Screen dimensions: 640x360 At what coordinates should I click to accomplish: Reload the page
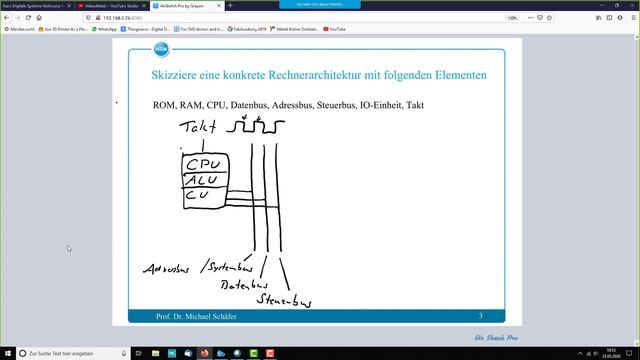click(28, 18)
